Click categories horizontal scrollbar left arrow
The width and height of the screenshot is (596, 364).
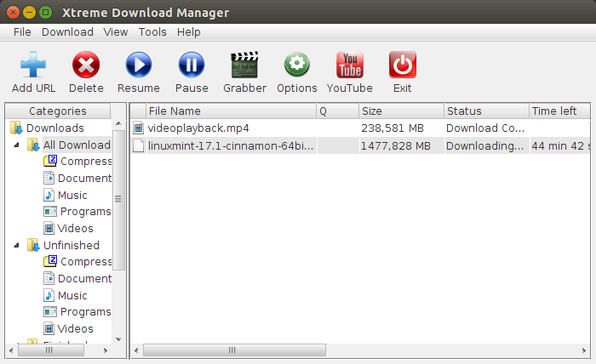tap(11, 350)
